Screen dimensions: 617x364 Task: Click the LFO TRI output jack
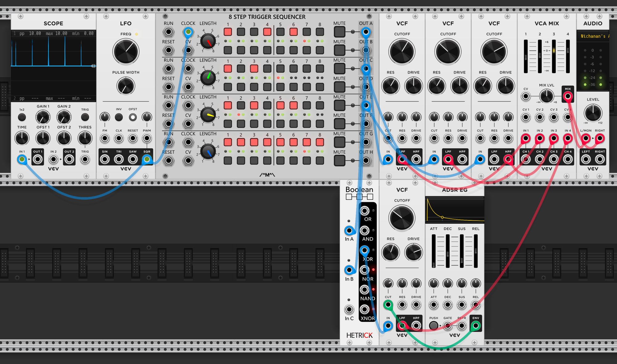pyautogui.click(x=119, y=159)
